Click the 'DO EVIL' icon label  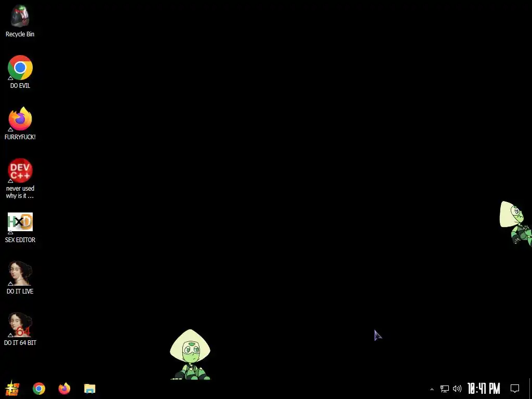(x=20, y=86)
